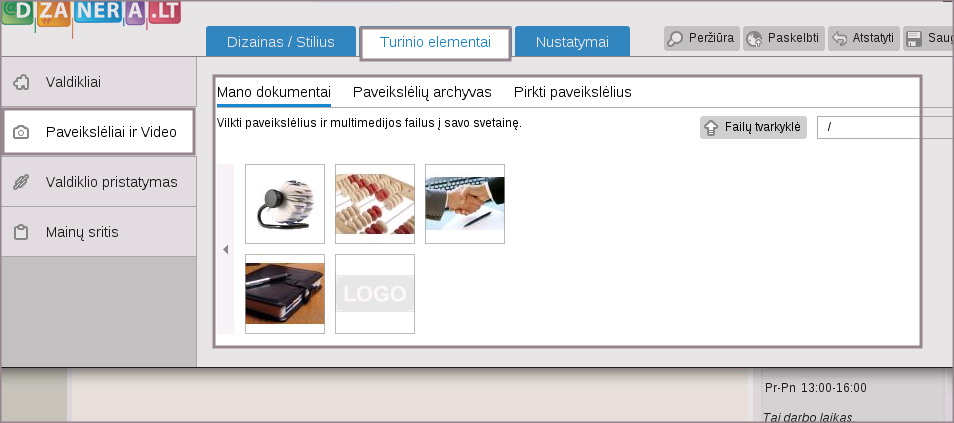Pick the LOGO placeholder thumbnail
Viewport: 954px width, 423px height.
(375, 294)
